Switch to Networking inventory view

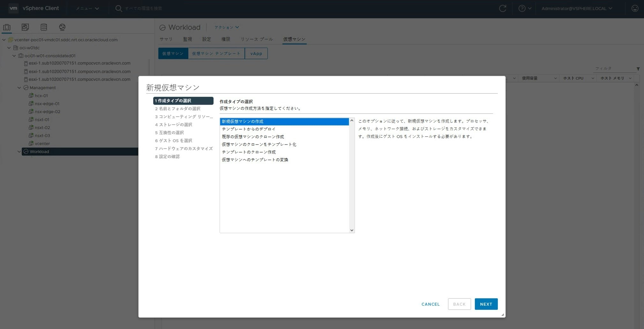(62, 27)
